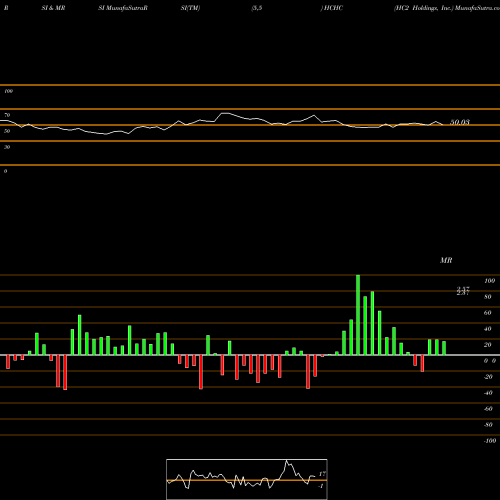Click the -80 label on MR axis
Viewport: 500px width, 500px height.
tap(488, 425)
